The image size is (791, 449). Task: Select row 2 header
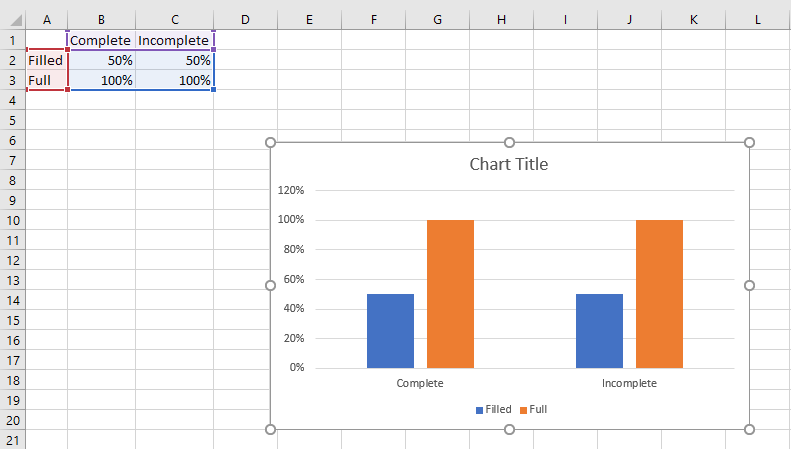coord(13,60)
